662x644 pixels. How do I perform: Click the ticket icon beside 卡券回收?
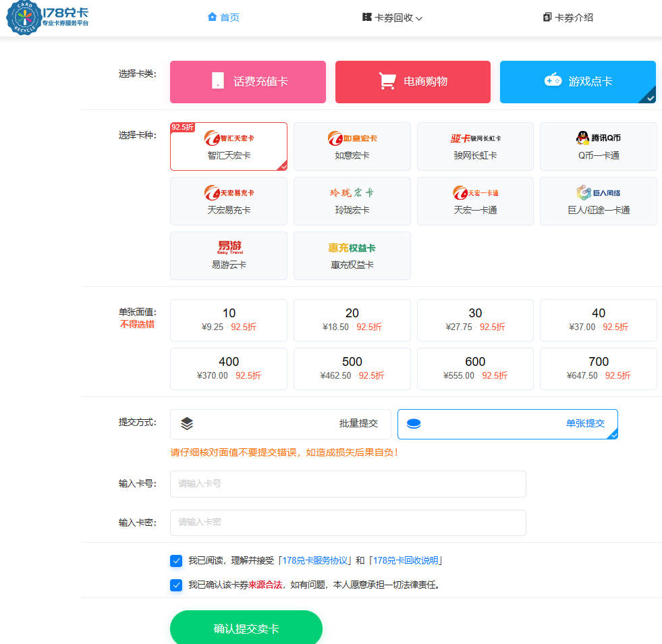tap(367, 18)
